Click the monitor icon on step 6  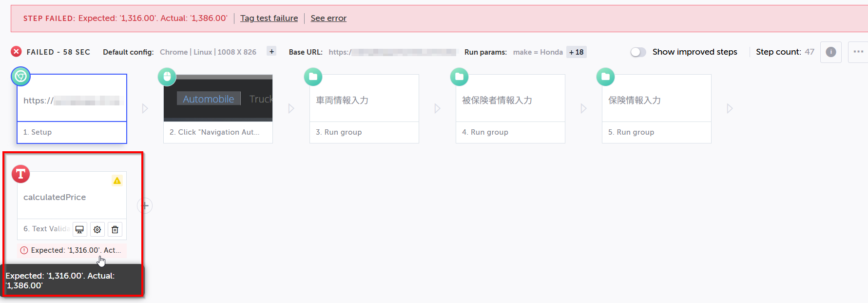[x=80, y=229]
